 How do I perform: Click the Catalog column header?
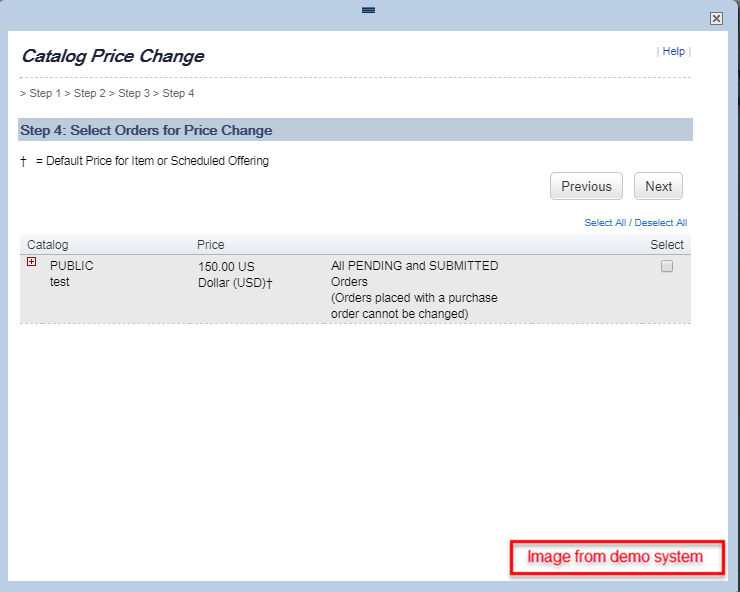click(x=48, y=245)
